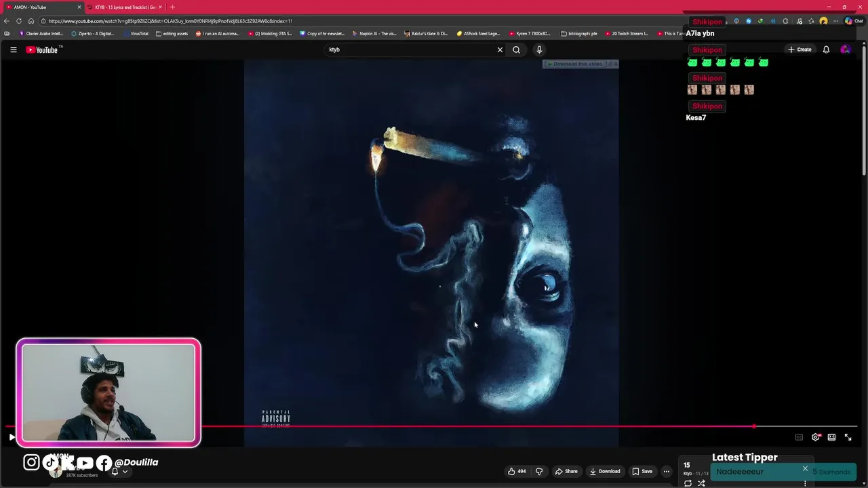Seek using the red video progress bar
The image size is (868, 488).
coord(431,427)
